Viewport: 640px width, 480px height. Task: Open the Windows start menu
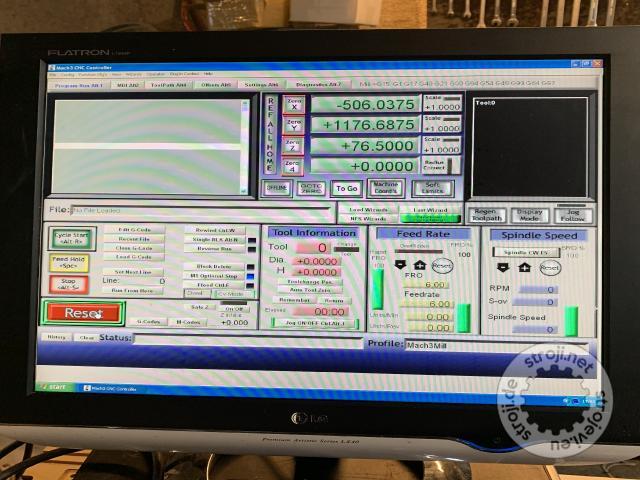(57, 387)
